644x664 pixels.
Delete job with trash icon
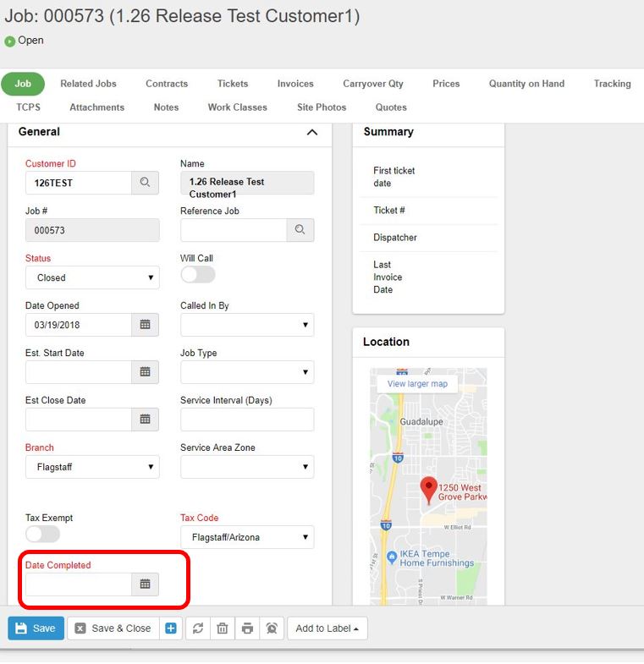223,628
